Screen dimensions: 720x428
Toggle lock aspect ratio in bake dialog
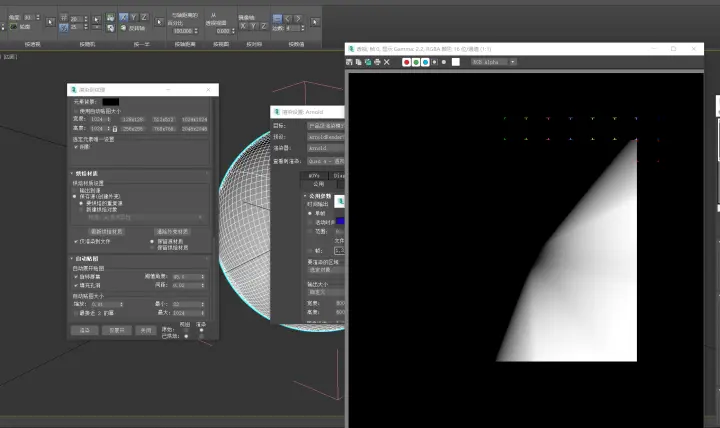tap(115, 129)
